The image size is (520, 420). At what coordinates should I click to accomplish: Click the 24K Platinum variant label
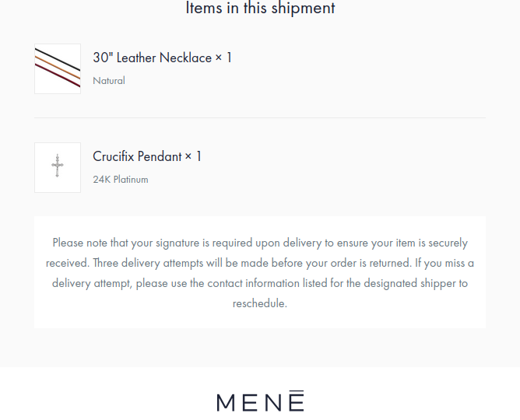tap(121, 179)
